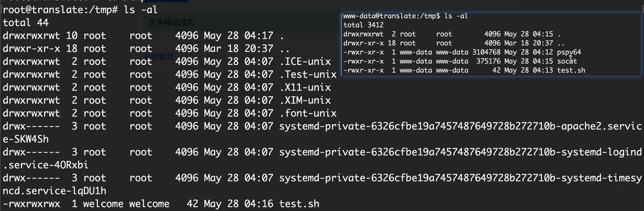
Task: Select test.sh in the www-data terminal
Action: click(571, 70)
